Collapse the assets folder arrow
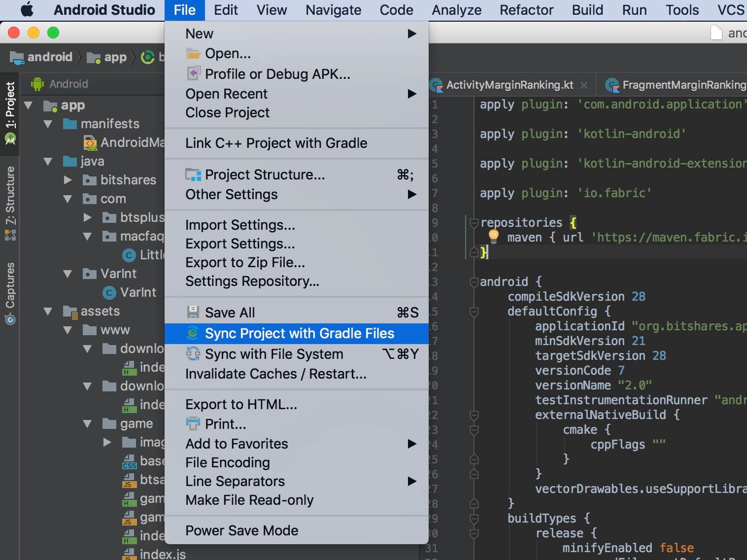 click(48, 311)
